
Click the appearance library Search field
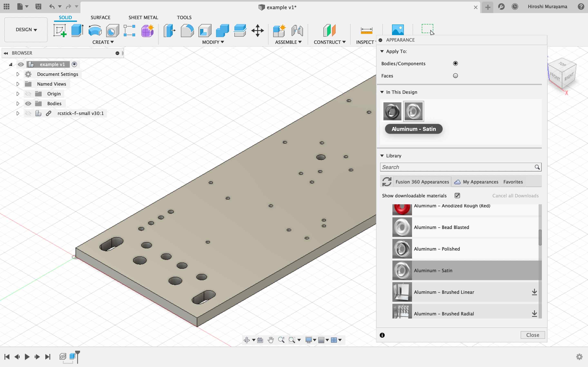457,167
